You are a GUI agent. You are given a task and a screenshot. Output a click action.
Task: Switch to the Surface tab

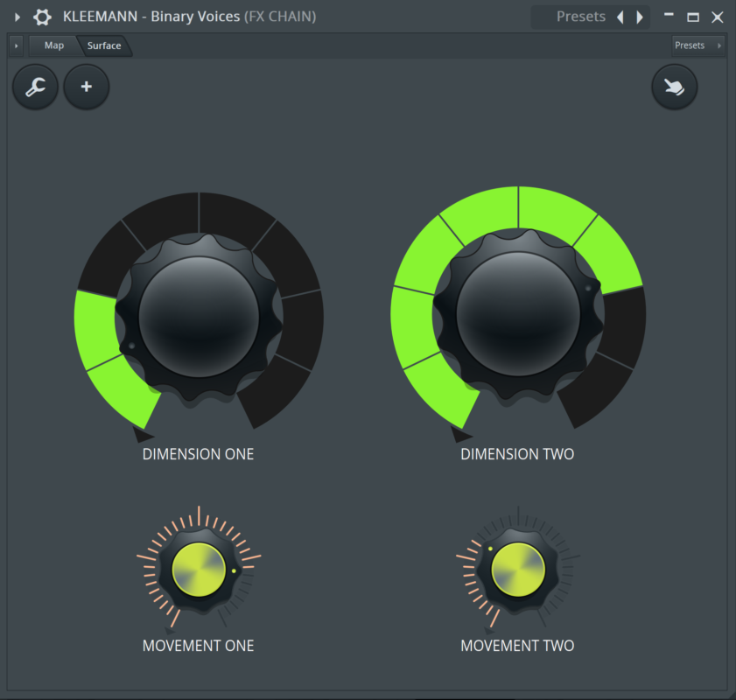(x=103, y=45)
